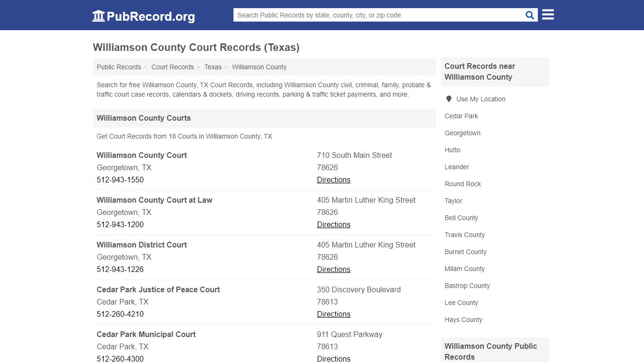The width and height of the screenshot is (644, 362).
Task: Click Williamson County Court Records (Texas) heading
Action: pos(196,48)
